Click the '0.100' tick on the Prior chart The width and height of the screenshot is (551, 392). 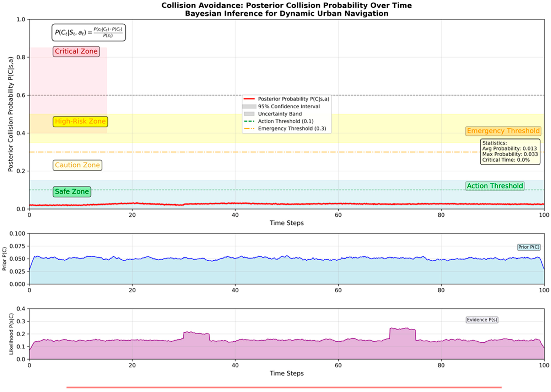(17, 233)
